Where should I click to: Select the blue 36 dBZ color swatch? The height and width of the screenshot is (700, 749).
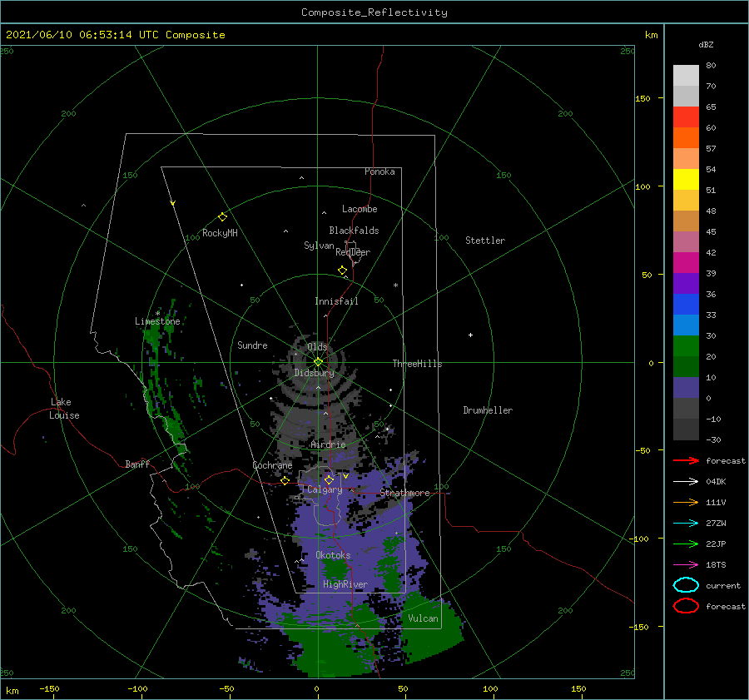click(x=686, y=304)
